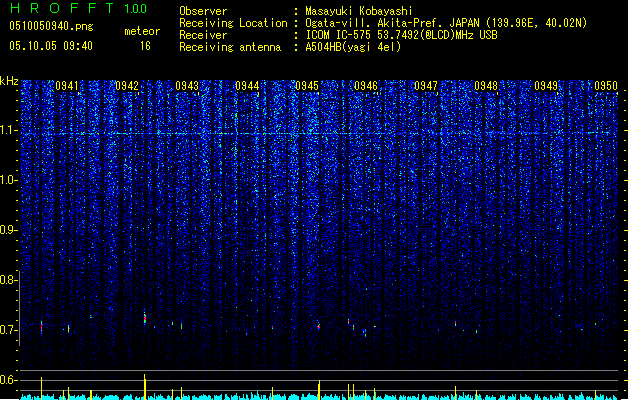Click the Receiving Location field label
The image size is (629, 400).
pyautogui.click(x=233, y=23)
